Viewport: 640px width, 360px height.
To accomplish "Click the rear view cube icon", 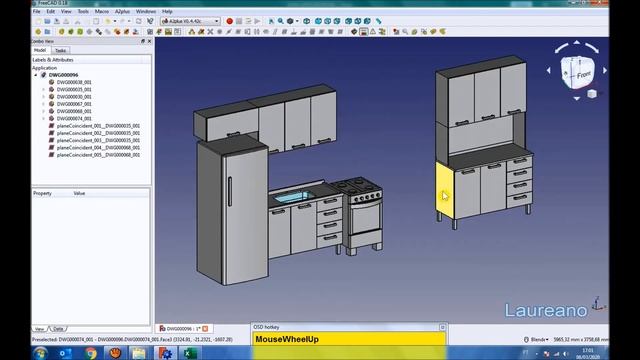I will [349, 21].
